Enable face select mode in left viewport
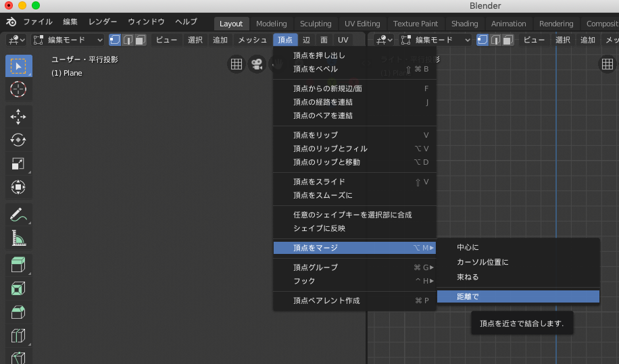The height and width of the screenshot is (364, 619). [x=141, y=40]
